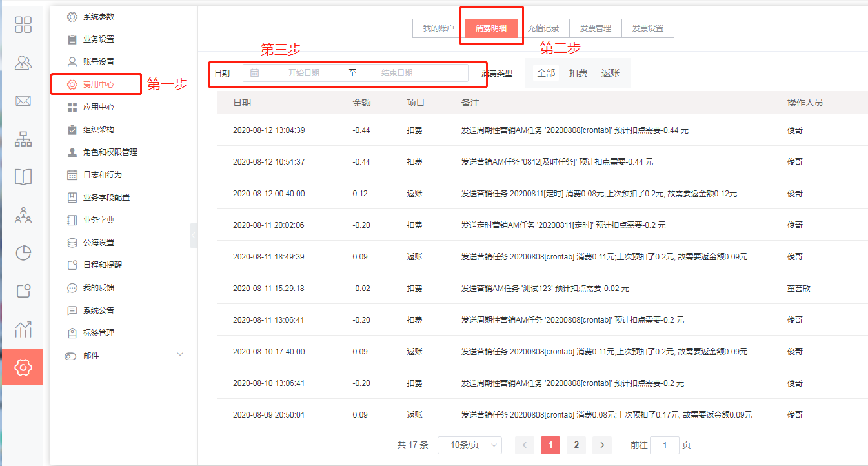
Task: Go to previous page with the arrow
Action: point(525,445)
